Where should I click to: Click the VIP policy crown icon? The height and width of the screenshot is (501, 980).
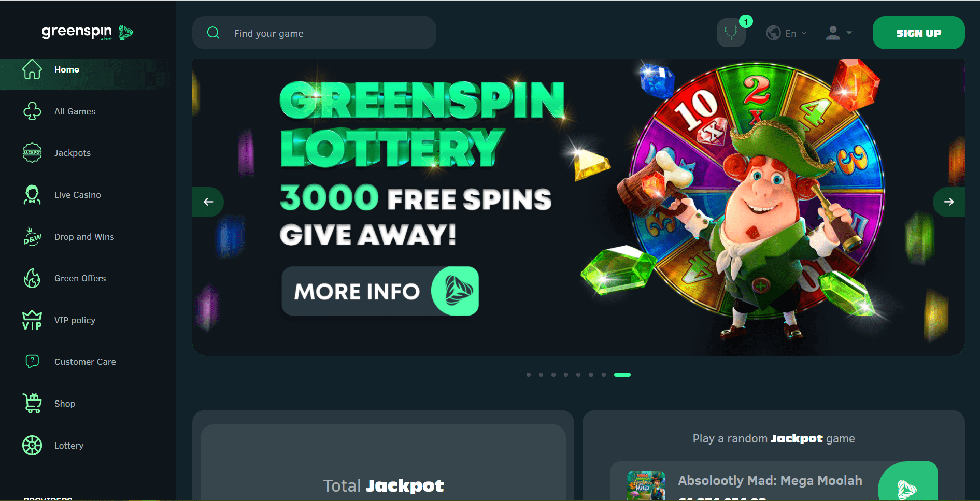coord(32,320)
